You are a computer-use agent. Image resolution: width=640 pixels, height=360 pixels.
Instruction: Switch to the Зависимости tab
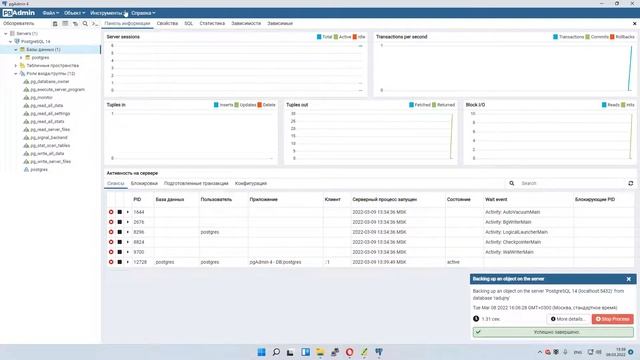246,23
